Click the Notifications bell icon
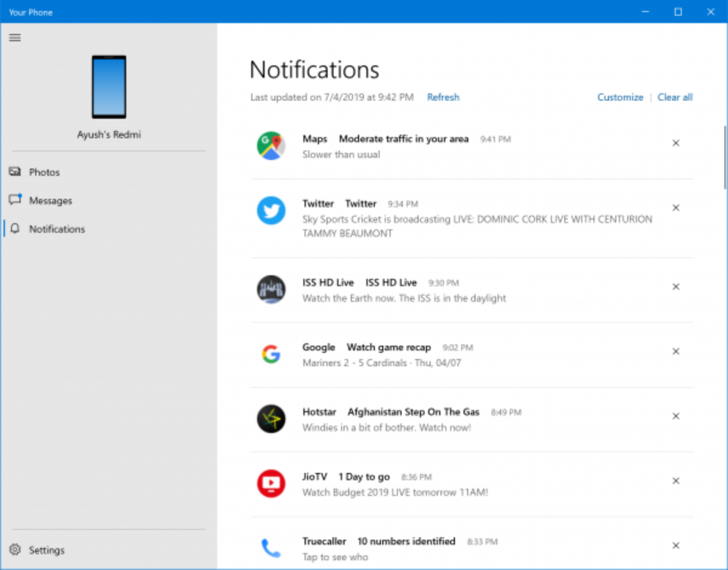Viewport: 728px width, 570px height. tap(15, 229)
